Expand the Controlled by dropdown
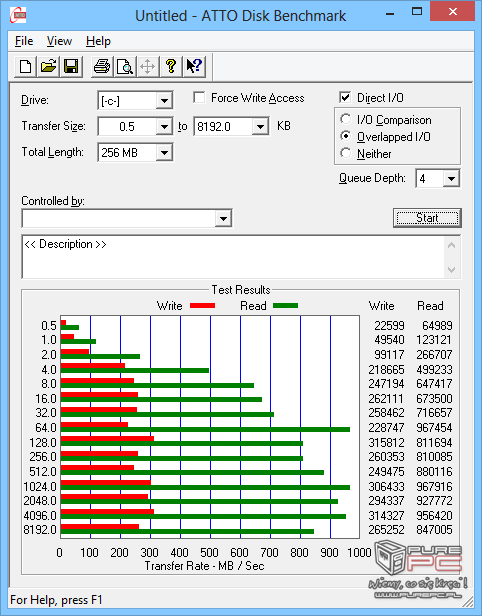This screenshot has width=482, height=616. 223,218
